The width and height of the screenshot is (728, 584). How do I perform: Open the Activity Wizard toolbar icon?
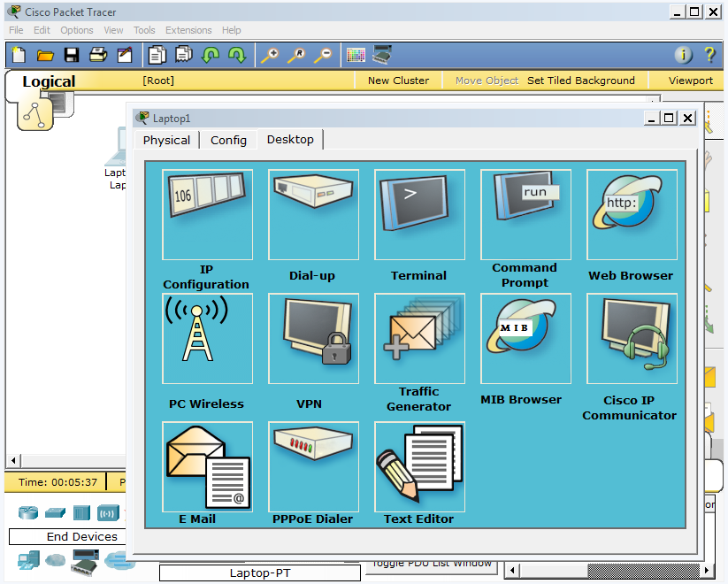[125, 55]
